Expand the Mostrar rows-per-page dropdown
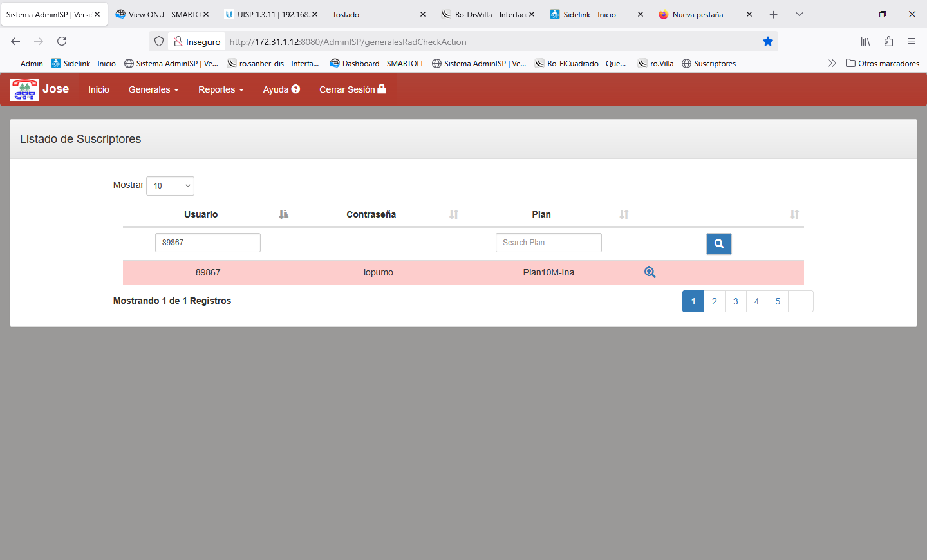 (170, 186)
